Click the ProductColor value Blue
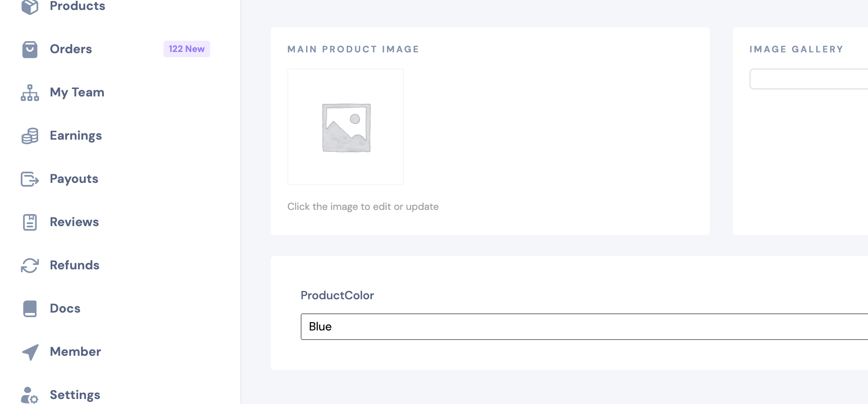Screen dimensions: 868x404 321,327
